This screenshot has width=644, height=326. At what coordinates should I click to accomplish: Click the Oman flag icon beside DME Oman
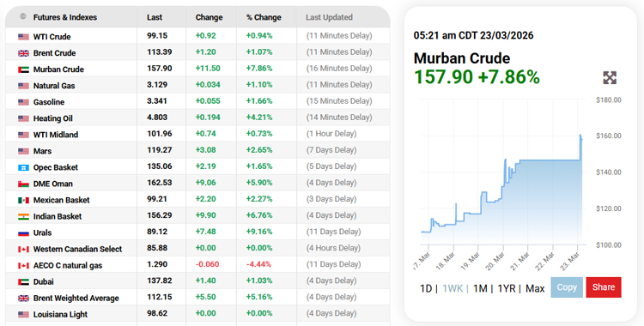(x=23, y=184)
